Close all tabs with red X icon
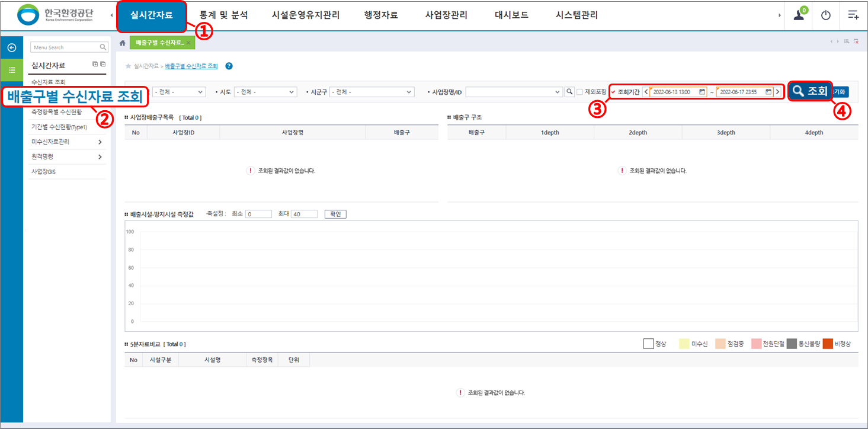Screen dimensions: 868x429 click(856, 41)
